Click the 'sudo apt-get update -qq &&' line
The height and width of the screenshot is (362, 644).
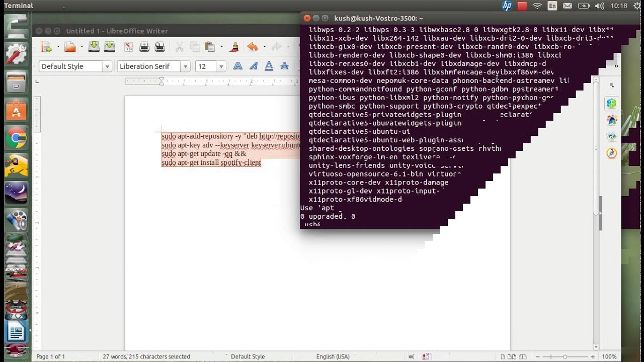[204, 153]
